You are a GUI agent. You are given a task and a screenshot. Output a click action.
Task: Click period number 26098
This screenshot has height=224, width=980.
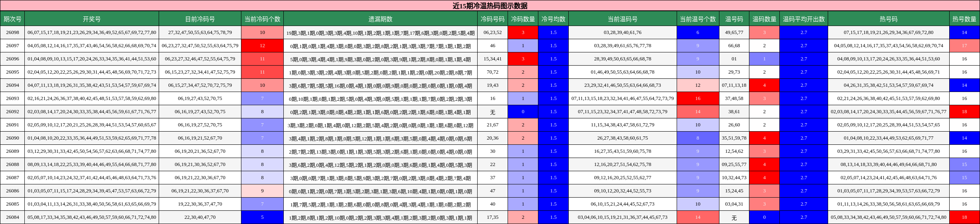(12, 32)
